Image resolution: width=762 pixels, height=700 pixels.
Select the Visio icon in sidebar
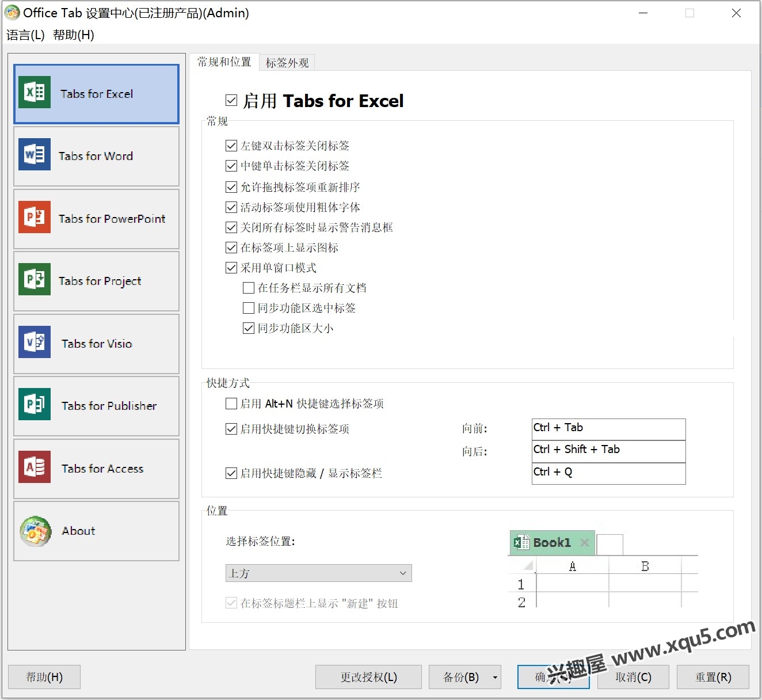[x=35, y=342]
